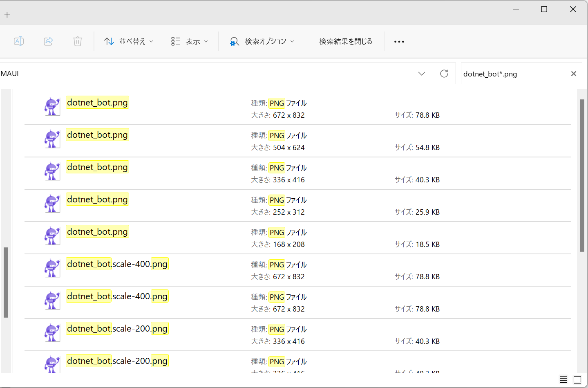Switch to large thumbnails view icon at bottom right
This screenshot has width=588, height=388.
pos(577,379)
